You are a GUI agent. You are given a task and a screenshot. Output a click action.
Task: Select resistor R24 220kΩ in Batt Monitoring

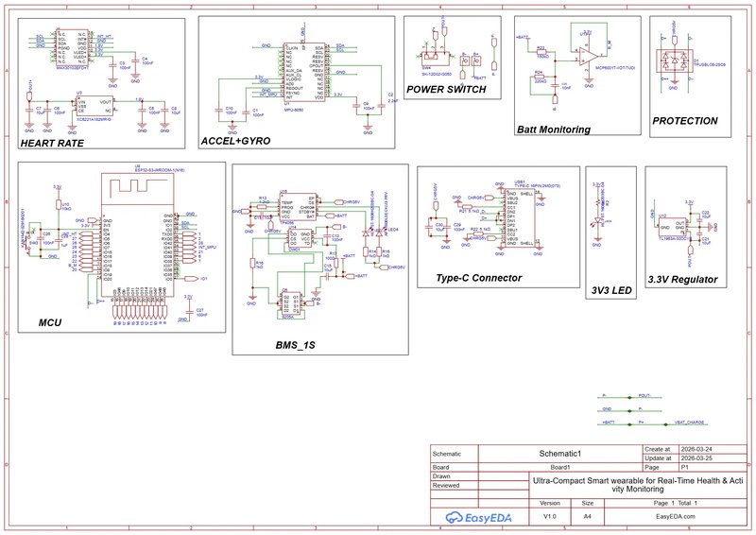tap(540, 77)
